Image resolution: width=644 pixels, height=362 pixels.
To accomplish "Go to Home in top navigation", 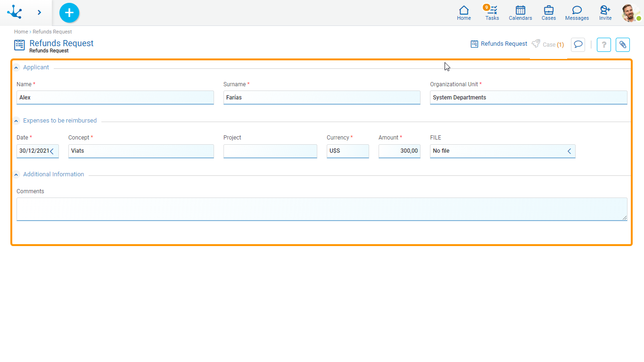I will (464, 13).
